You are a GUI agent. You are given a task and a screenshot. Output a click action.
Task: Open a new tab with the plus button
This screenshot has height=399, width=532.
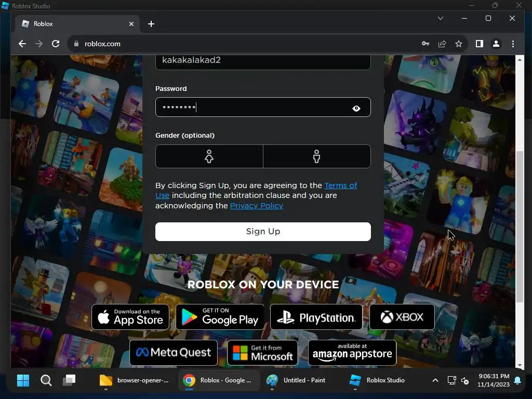(151, 24)
